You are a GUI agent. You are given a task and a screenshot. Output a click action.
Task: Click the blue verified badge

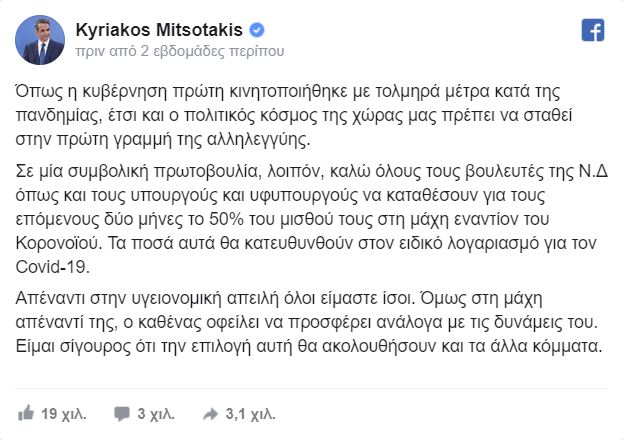(257, 30)
